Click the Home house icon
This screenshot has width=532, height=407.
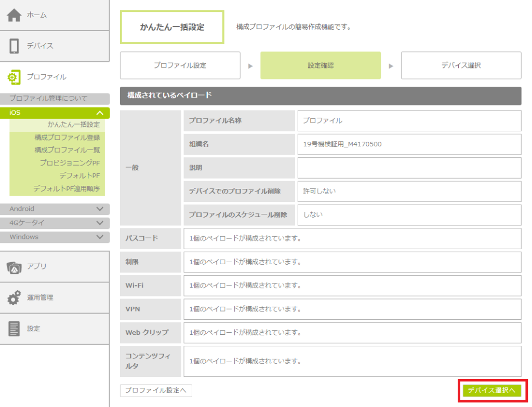pyautogui.click(x=15, y=15)
